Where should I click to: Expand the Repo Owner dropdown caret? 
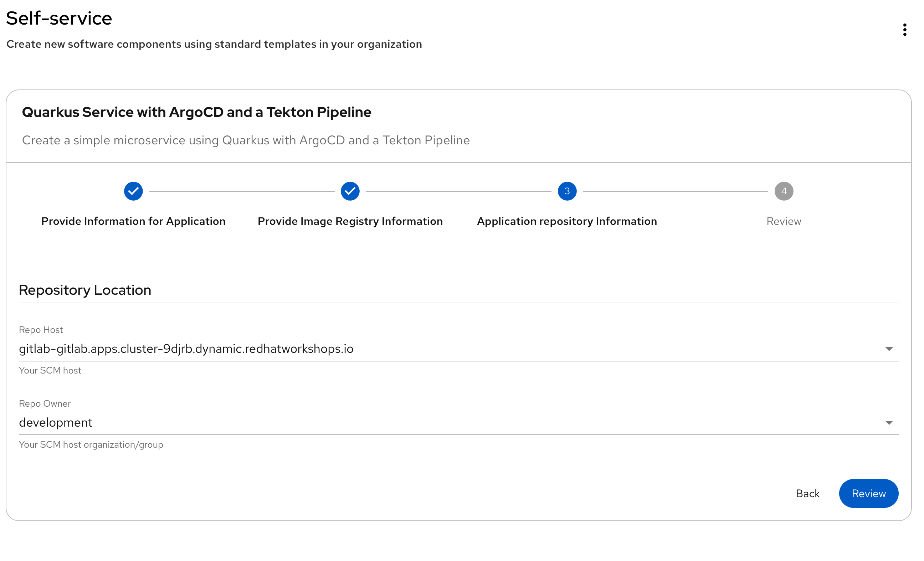[889, 423]
